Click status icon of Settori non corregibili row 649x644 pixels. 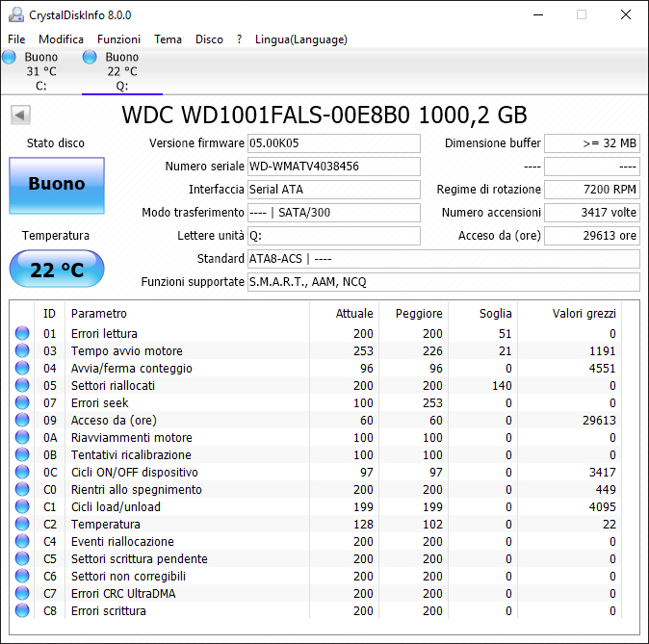coord(22,576)
